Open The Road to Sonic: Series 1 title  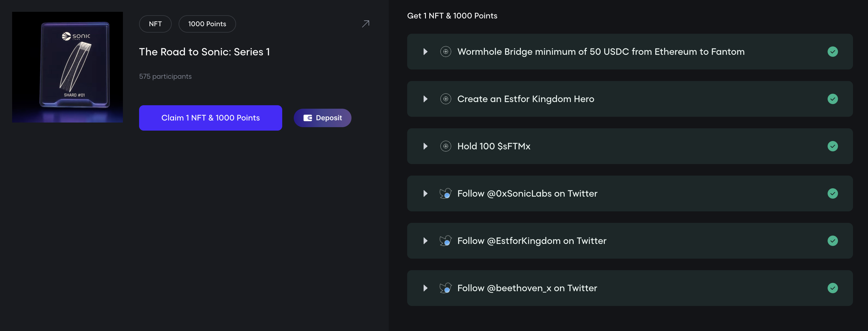pos(204,52)
